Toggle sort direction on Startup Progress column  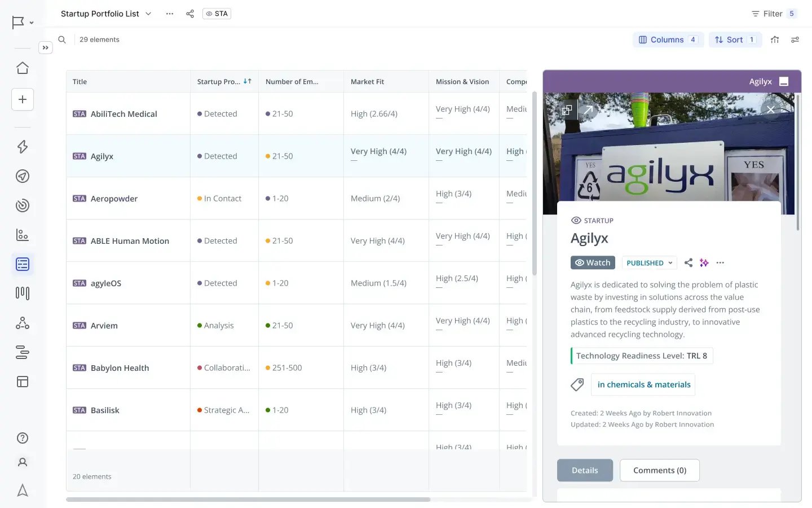click(x=247, y=81)
